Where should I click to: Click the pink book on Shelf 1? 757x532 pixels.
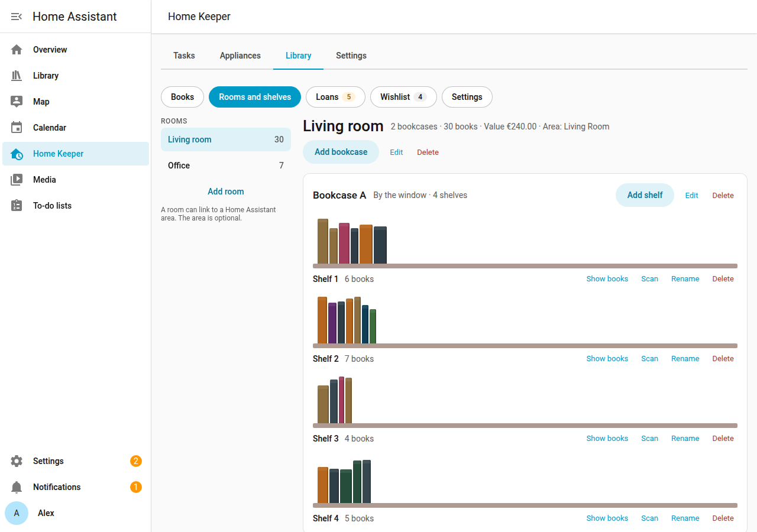pos(344,244)
